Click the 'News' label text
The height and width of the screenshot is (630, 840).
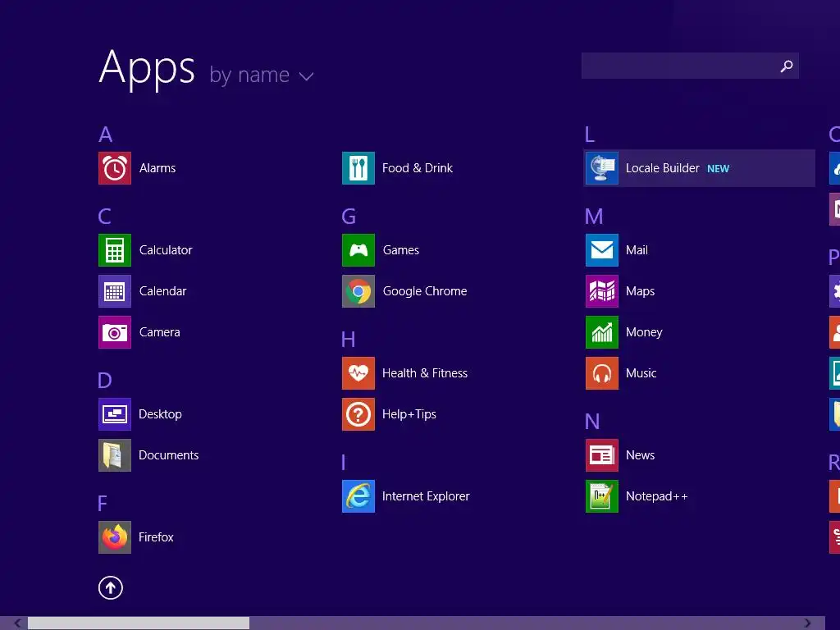point(640,455)
